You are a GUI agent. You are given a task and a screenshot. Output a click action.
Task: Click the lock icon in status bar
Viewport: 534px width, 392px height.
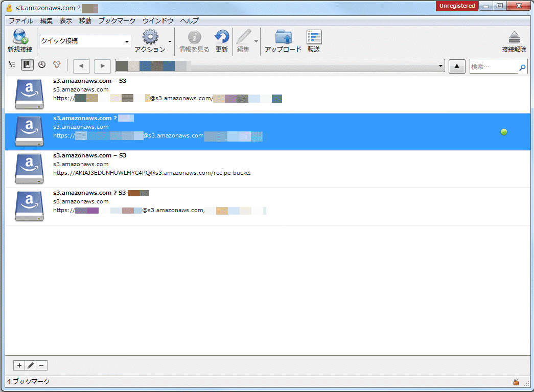click(516, 382)
